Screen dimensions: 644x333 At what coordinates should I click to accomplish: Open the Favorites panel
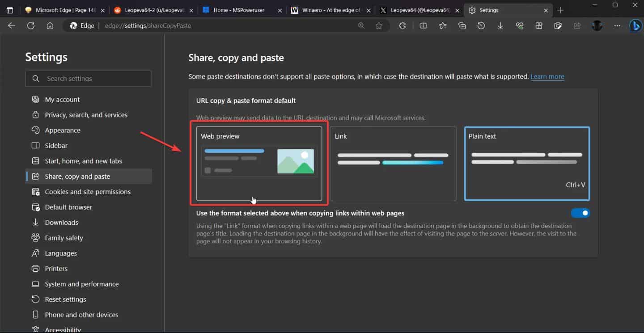pyautogui.click(x=442, y=25)
